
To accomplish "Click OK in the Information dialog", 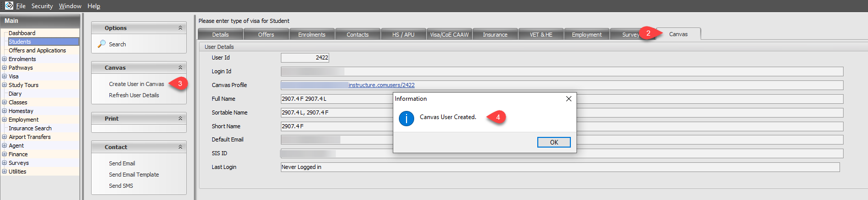I will [554, 142].
